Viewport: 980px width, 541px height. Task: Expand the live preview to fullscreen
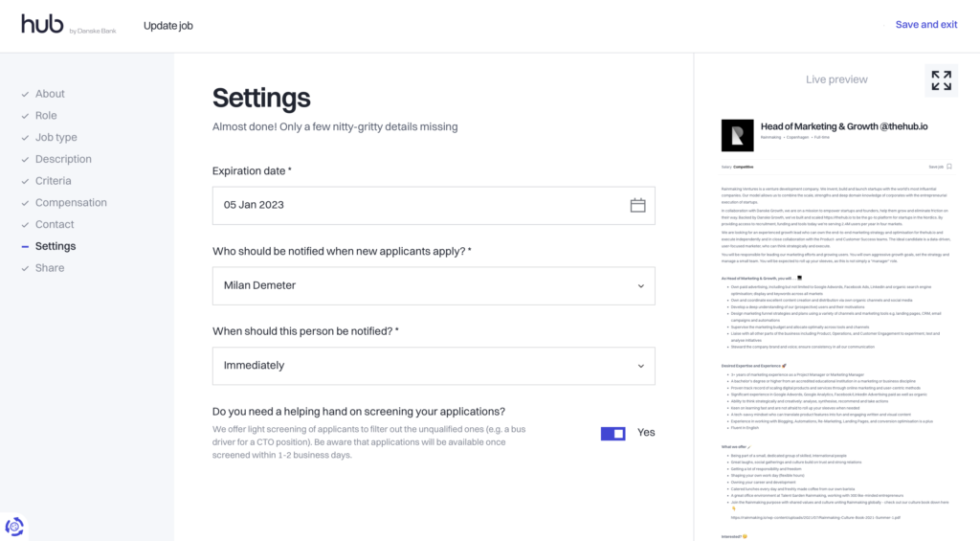pyautogui.click(x=941, y=80)
